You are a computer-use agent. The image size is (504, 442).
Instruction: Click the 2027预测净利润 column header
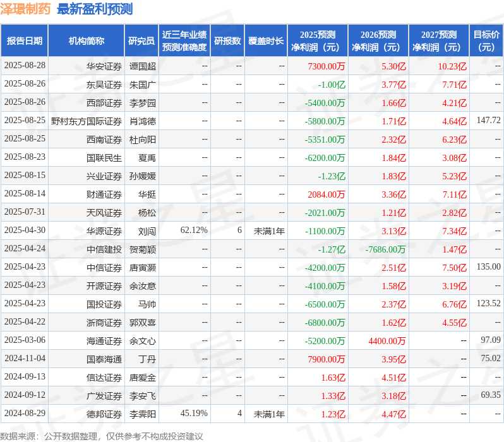439,41
